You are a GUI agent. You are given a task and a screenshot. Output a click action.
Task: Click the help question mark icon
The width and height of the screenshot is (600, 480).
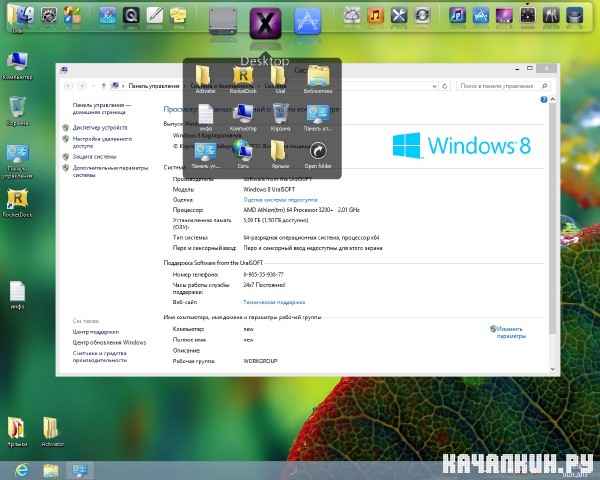[x=544, y=100]
